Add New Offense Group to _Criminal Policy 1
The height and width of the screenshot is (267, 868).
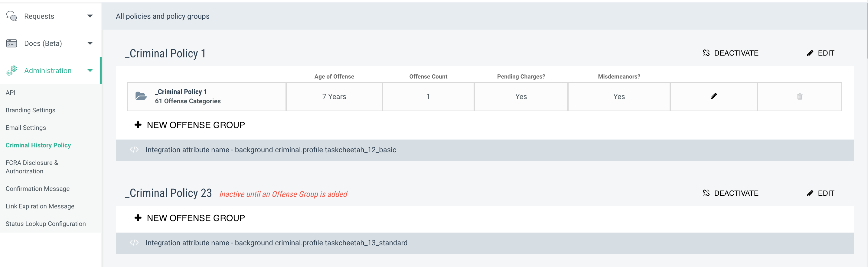click(x=189, y=125)
